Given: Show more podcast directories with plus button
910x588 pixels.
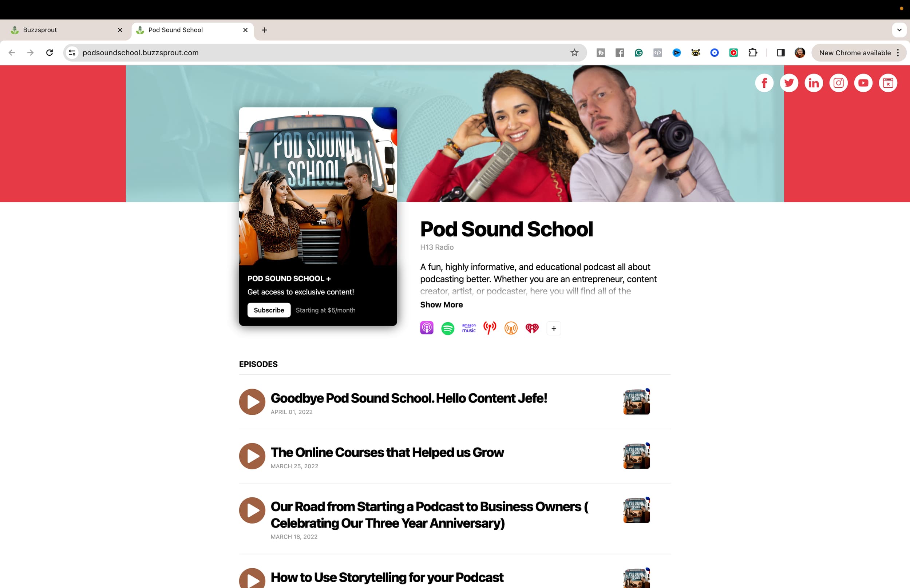Looking at the screenshot, I should [554, 328].
